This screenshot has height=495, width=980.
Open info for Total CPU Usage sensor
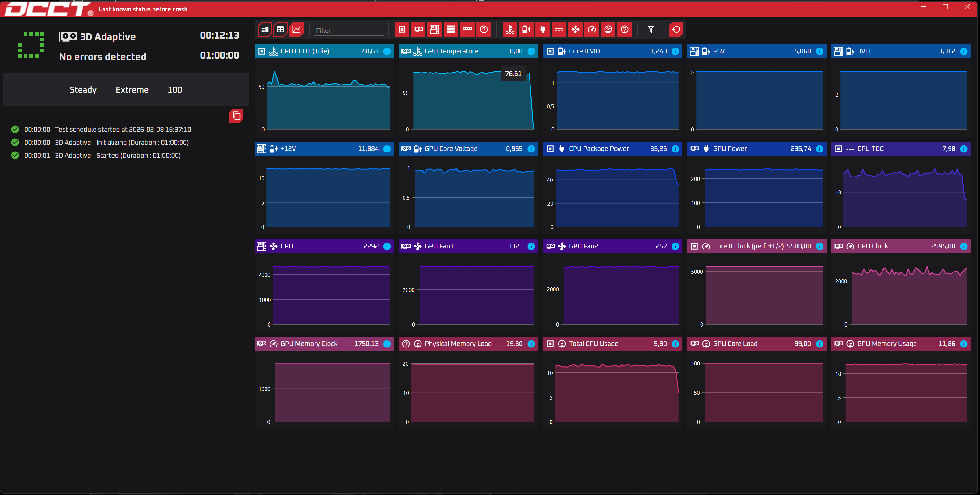675,344
